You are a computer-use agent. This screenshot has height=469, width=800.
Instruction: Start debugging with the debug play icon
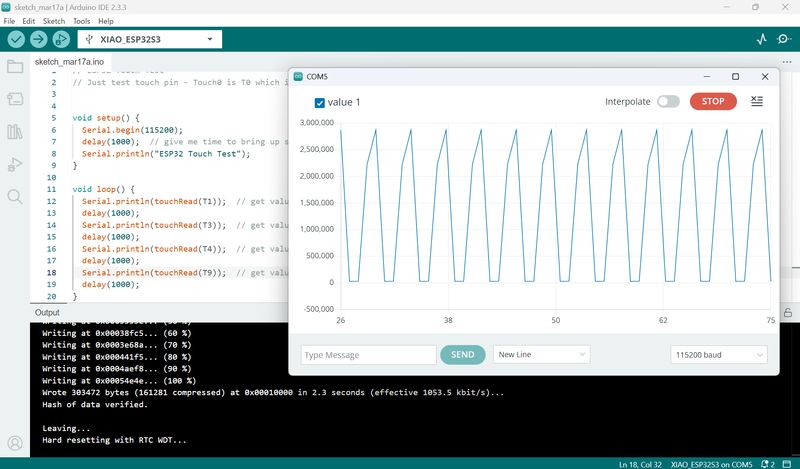click(x=61, y=39)
